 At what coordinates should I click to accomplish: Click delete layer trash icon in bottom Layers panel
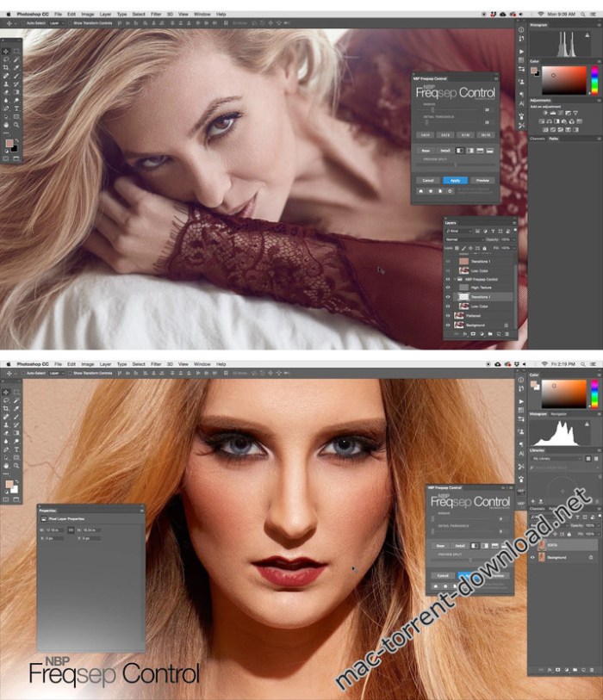[592, 670]
